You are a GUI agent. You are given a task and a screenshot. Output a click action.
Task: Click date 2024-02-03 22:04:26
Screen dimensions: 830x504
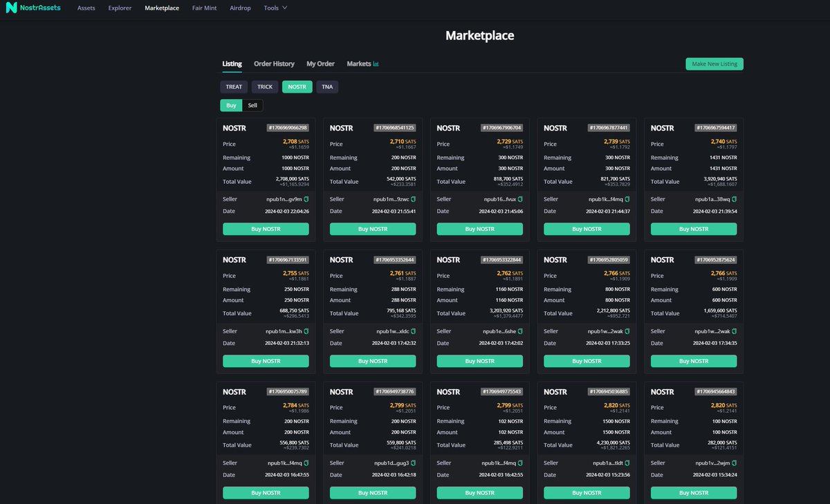click(287, 212)
